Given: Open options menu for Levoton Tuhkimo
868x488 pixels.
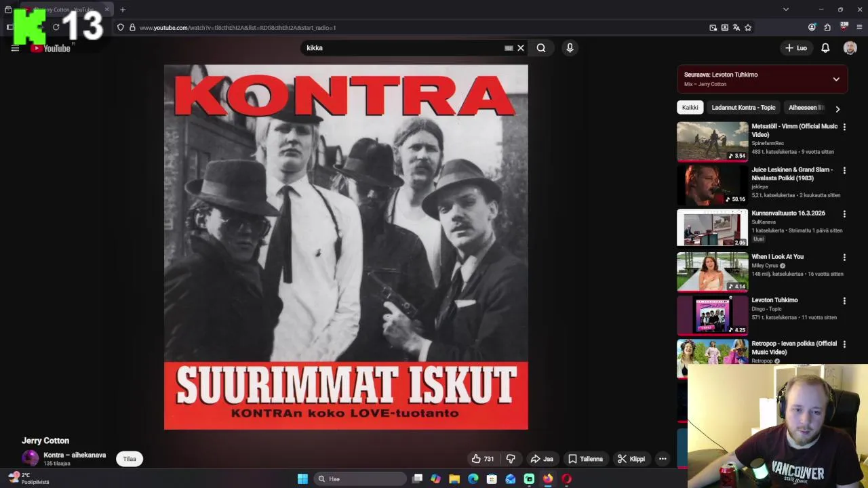Looking at the screenshot, I should [844, 300].
